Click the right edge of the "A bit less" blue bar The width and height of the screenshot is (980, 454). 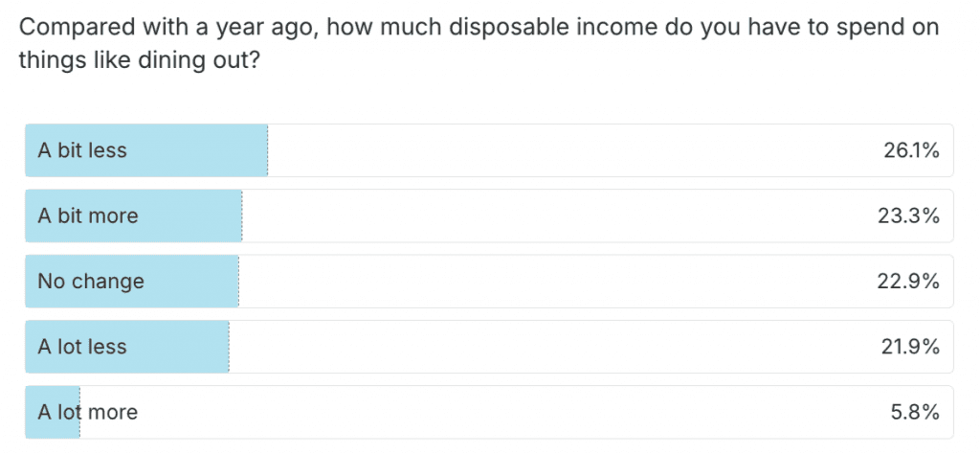pyautogui.click(x=265, y=150)
